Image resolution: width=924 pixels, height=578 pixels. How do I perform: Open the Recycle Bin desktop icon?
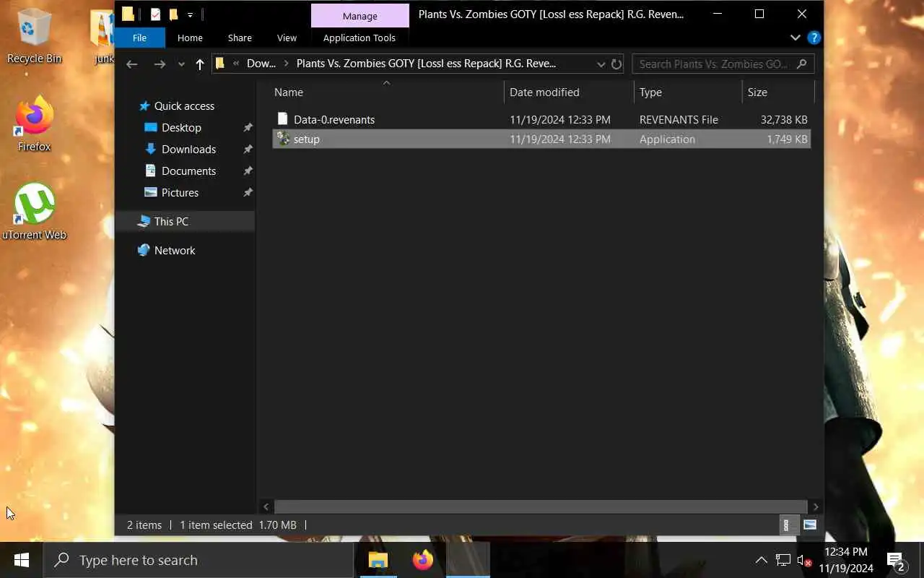click(x=34, y=36)
